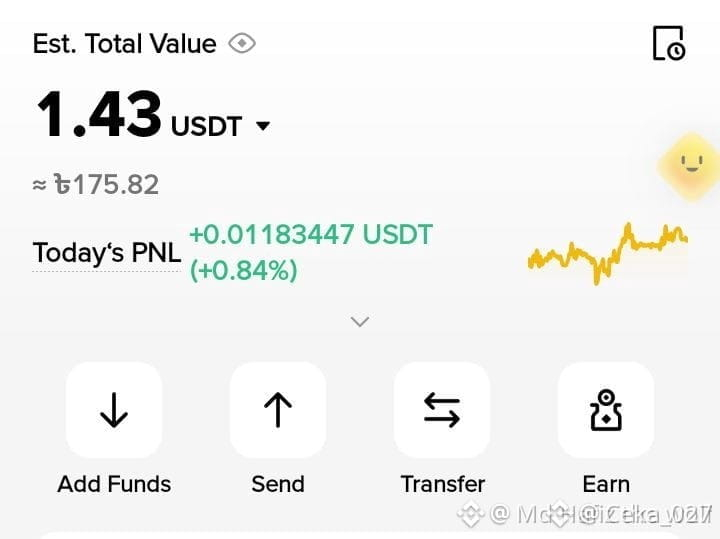This screenshot has height=539, width=720.
Task: Select the Earn text label
Action: point(606,484)
